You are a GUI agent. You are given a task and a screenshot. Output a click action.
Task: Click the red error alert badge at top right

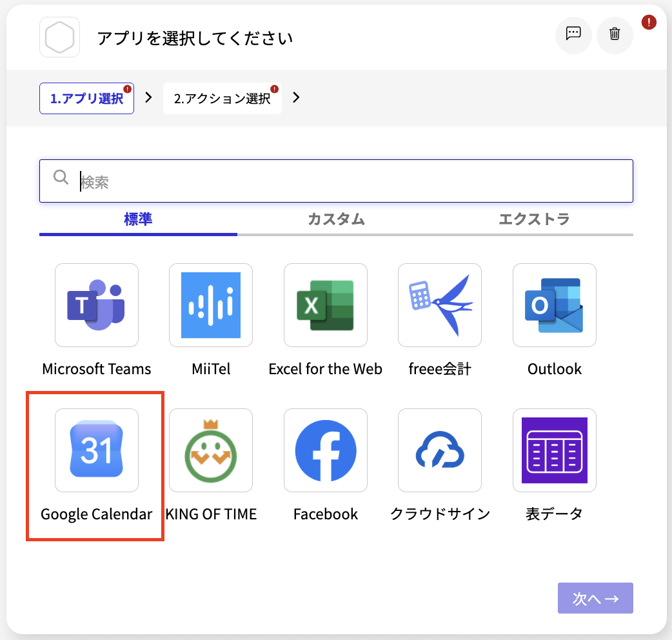pos(648,22)
